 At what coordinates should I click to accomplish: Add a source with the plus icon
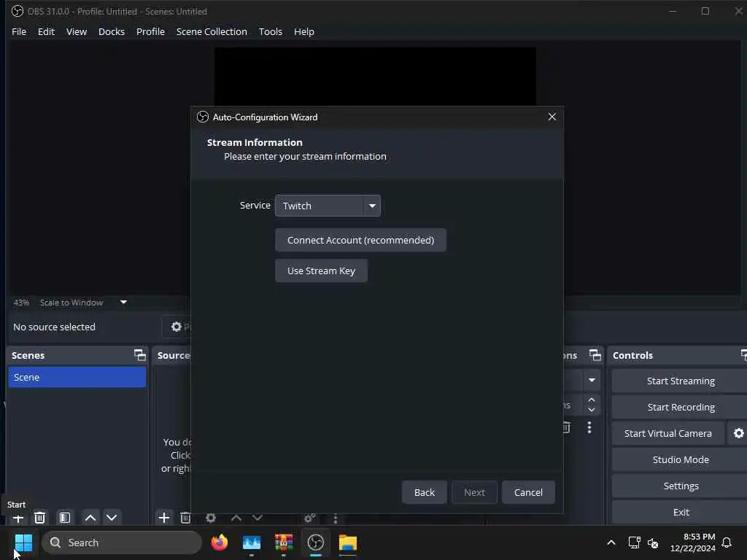(x=164, y=518)
